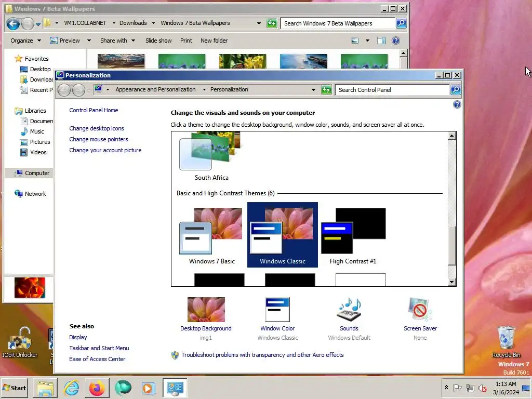Click the Personalization help question mark icon
This screenshot has height=399, width=532.
pyautogui.click(x=457, y=104)
